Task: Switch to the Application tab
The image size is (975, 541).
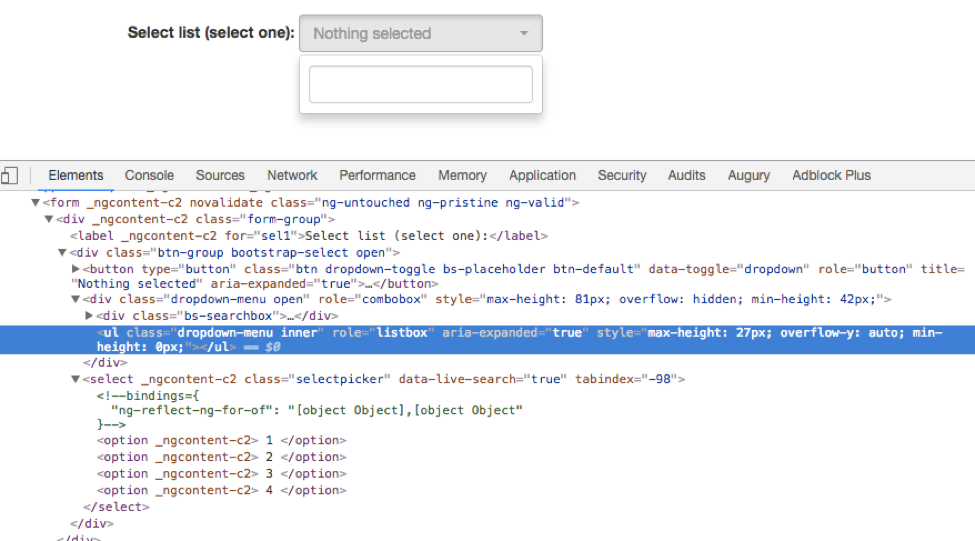Action: [542, 176]
